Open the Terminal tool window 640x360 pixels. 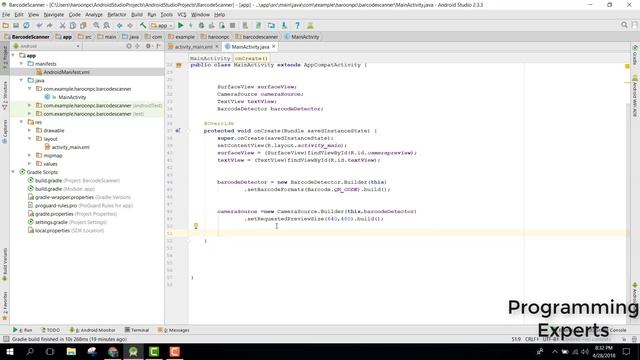point(137,330)
